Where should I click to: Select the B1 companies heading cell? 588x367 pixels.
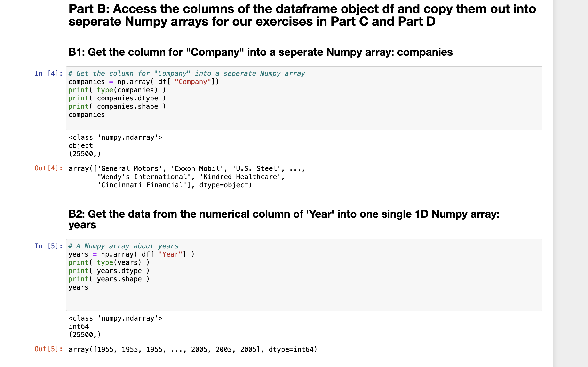tap(261, 52)
